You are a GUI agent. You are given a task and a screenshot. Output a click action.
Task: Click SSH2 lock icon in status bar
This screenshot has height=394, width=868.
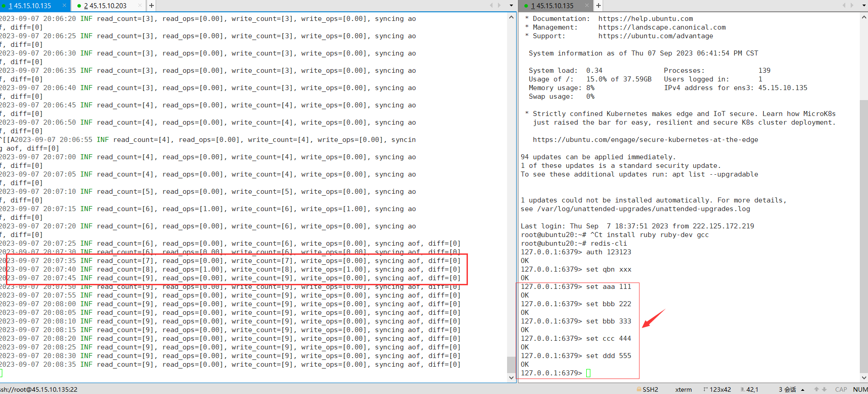pos(639,389)
